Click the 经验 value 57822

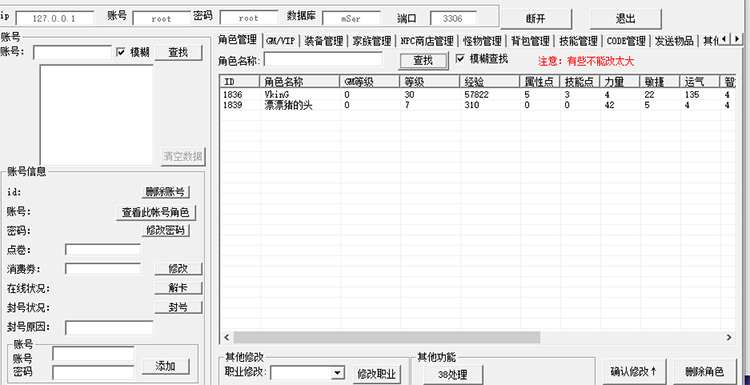point(476,95)
